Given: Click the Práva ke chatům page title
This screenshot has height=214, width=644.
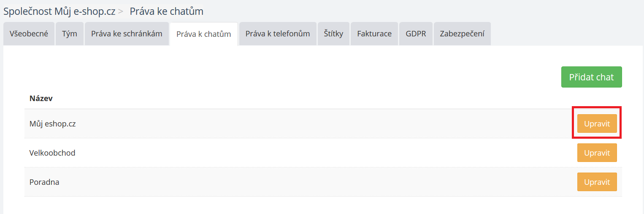Looking at the screenshot, I should 166,11.
